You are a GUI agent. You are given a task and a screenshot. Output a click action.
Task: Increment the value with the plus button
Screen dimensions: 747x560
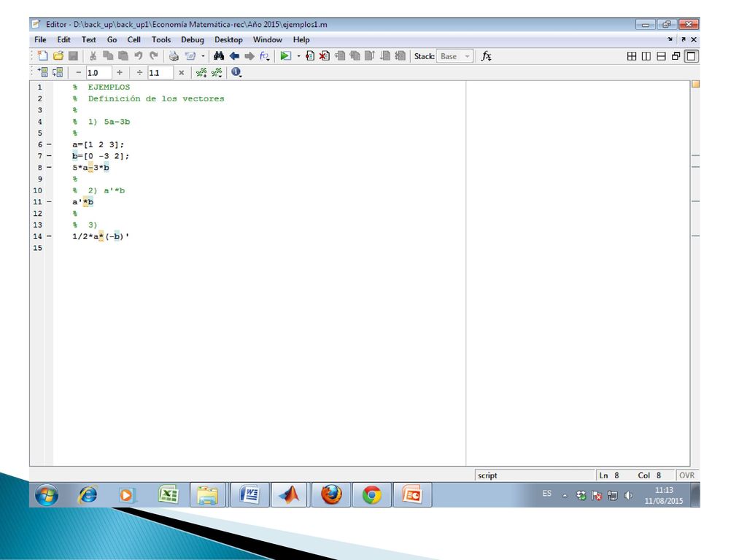pyautogui.click(x=120, y=72)
